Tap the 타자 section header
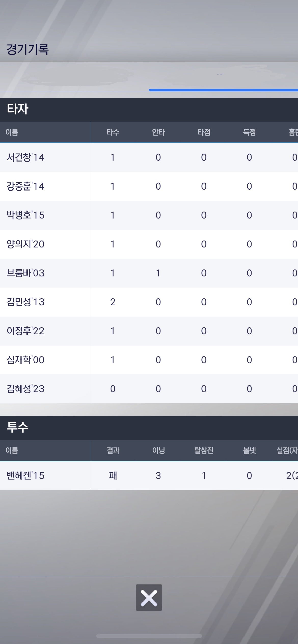The width and height of the screenshot is (298, 644). point(18,109)
